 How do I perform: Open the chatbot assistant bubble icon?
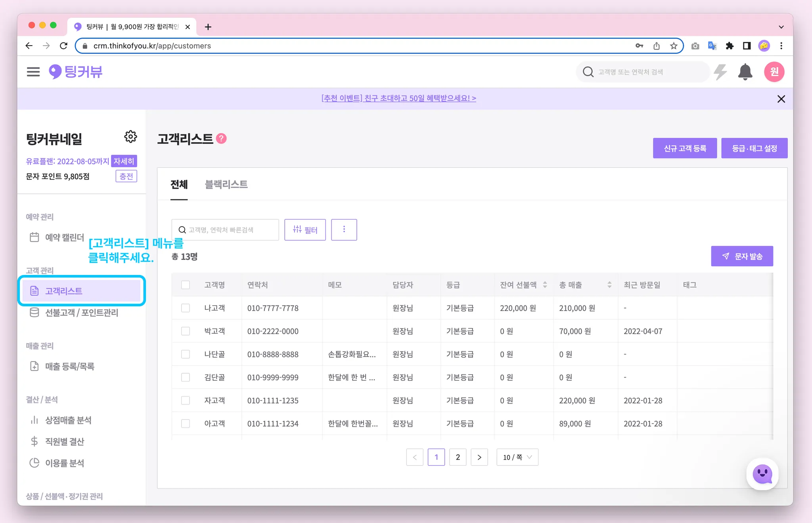click(x=762, y=473)
